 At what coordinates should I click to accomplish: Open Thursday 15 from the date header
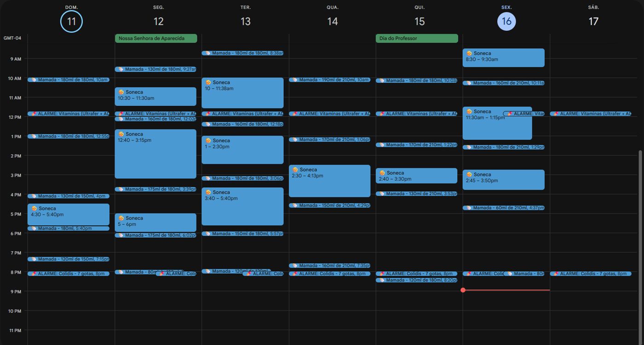pyautogui.click(x=420, y=22)
